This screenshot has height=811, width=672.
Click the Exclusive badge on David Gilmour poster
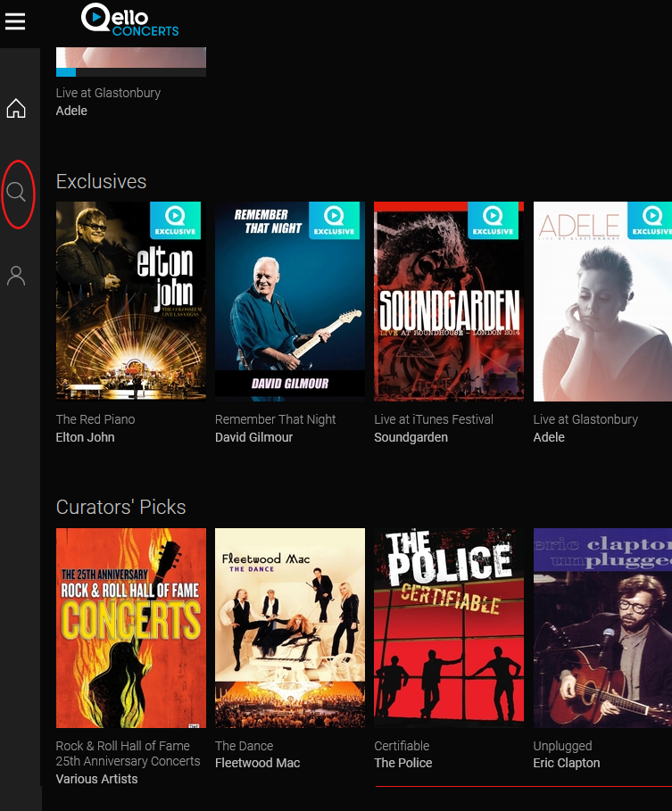(334, 220)
